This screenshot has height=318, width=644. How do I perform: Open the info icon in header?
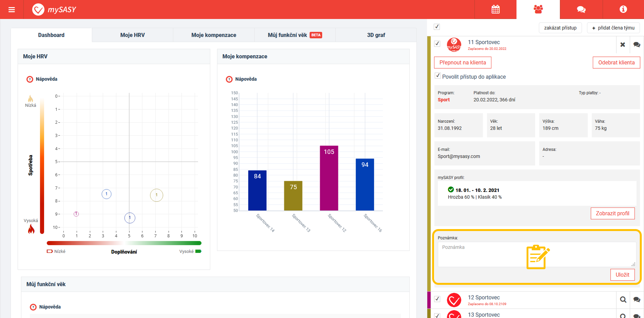click(623, 9)
